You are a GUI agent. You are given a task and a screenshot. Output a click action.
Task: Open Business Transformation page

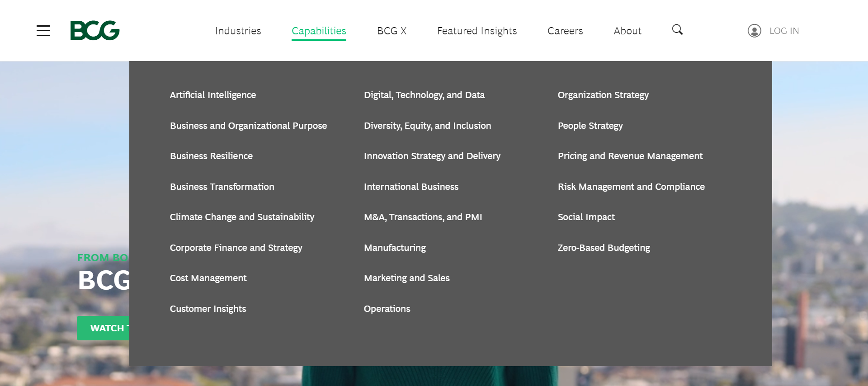pos(222,187)
